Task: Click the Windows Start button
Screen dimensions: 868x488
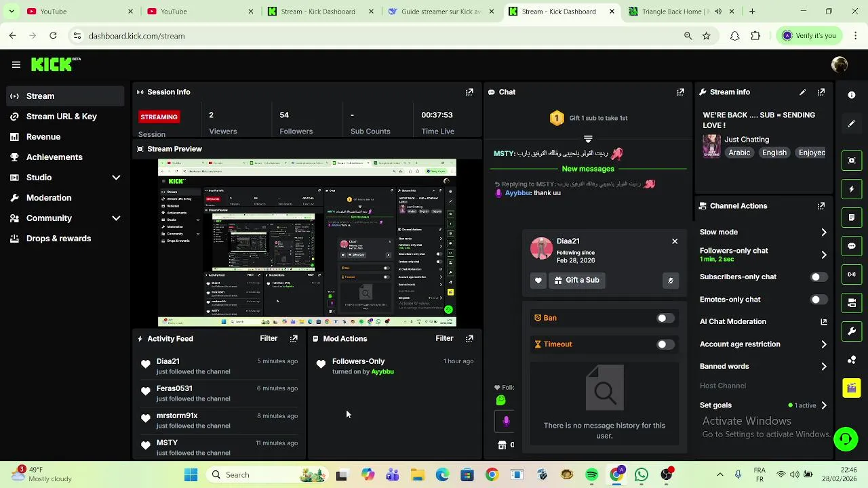Action: tap(191, 475)
